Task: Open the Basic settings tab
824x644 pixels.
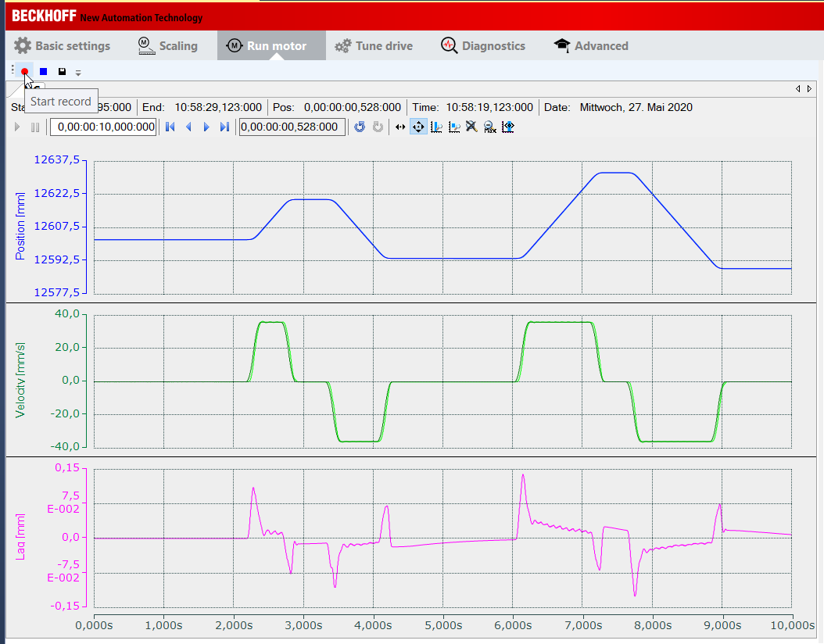Action: pos(63,46)
